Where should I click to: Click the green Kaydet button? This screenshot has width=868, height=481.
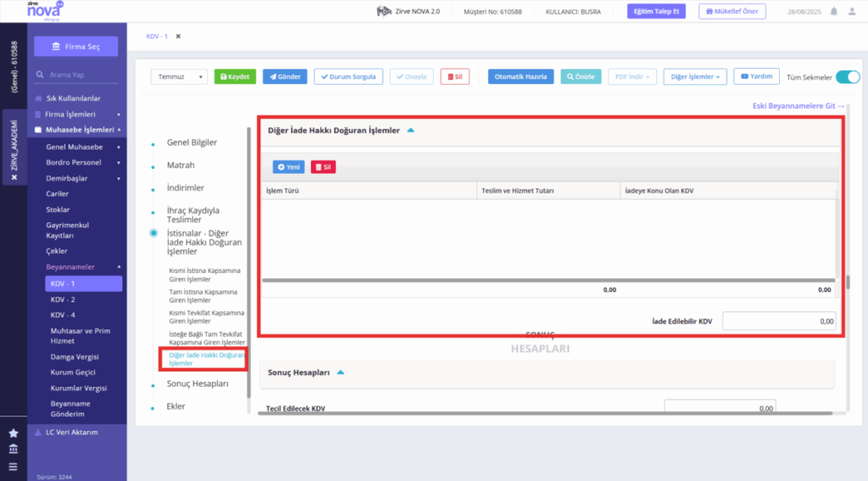tap(235, 76)
